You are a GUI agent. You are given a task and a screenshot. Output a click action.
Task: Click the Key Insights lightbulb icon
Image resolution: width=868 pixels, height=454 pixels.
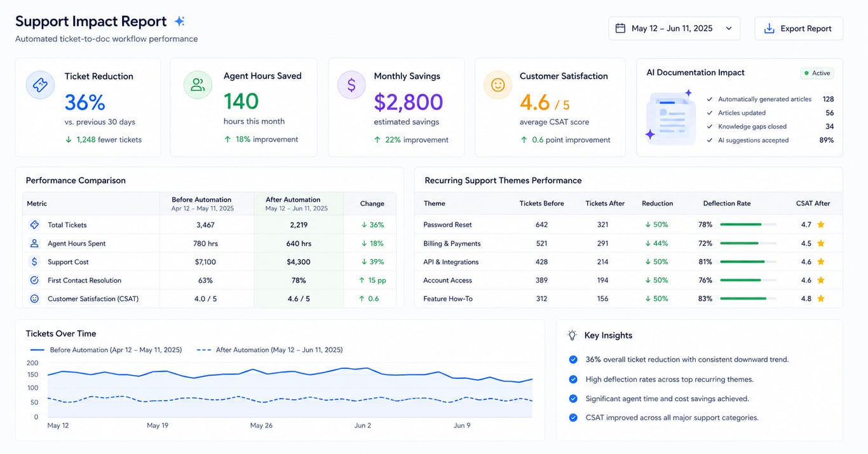click(572, 335)
